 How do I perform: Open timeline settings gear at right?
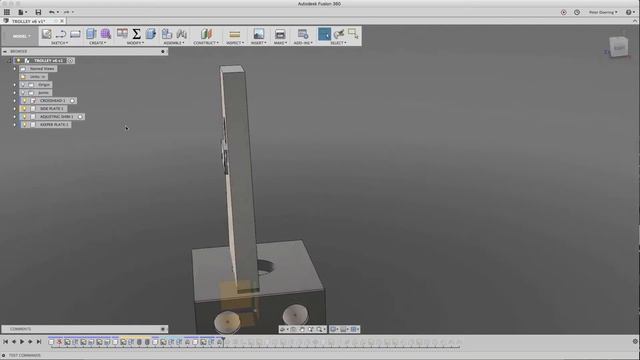coord(635,341)
